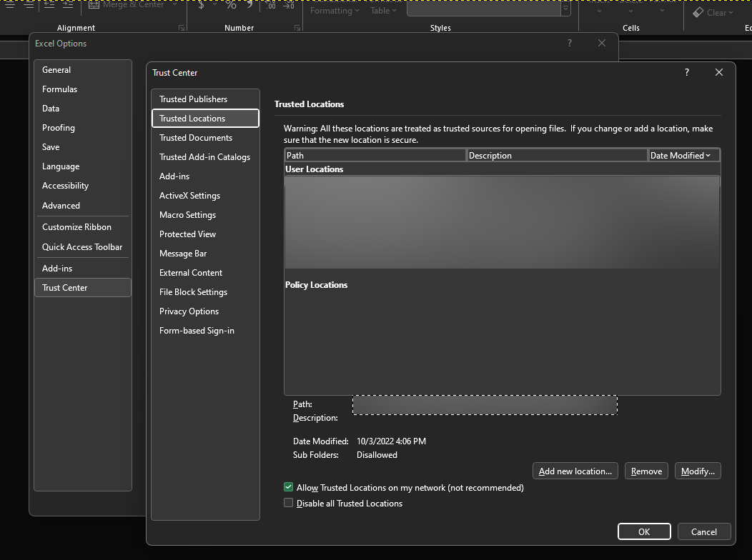Switch to Macro Settings in Trust Center
This screenshot has height=560, width=752.
(187, 214)
